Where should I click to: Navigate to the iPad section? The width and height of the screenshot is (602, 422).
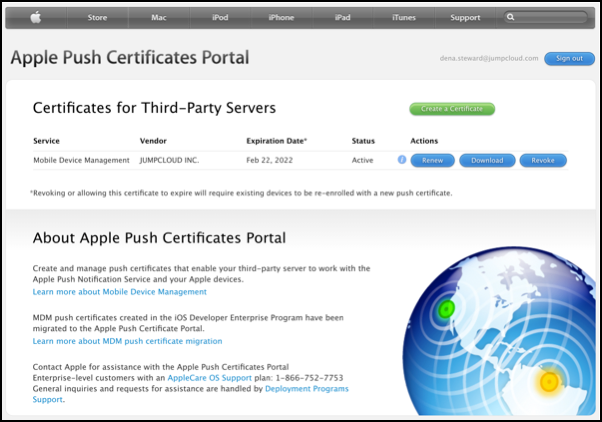pos(343,17)
